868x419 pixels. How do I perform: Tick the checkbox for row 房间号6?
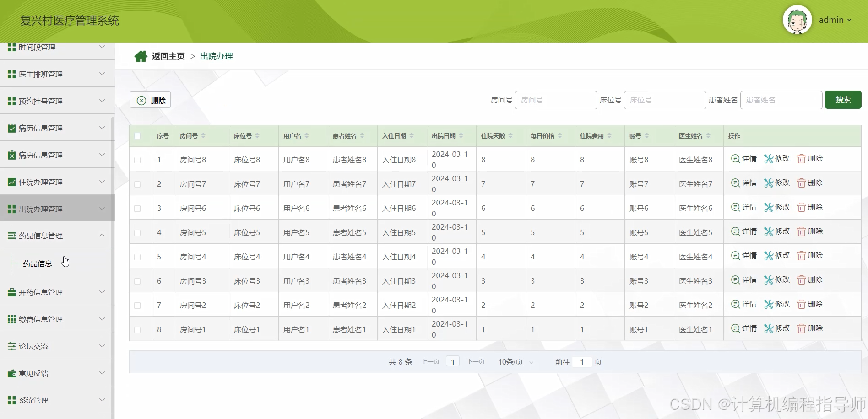[137, 209]
